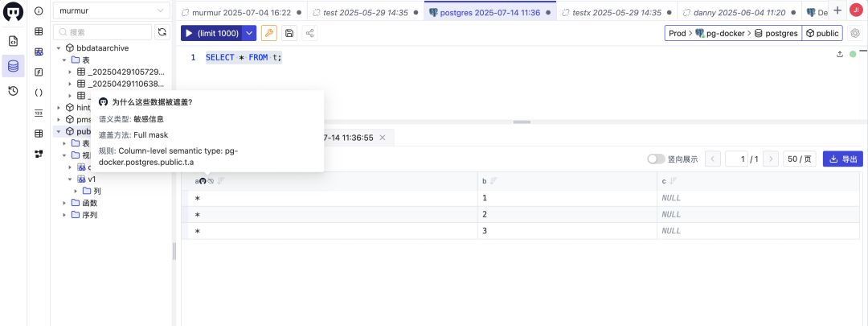The width and height of the screenshot is (868, 326).
Task: Click the crossed-eye masked icon on column a
Action: tap(211, 181)
